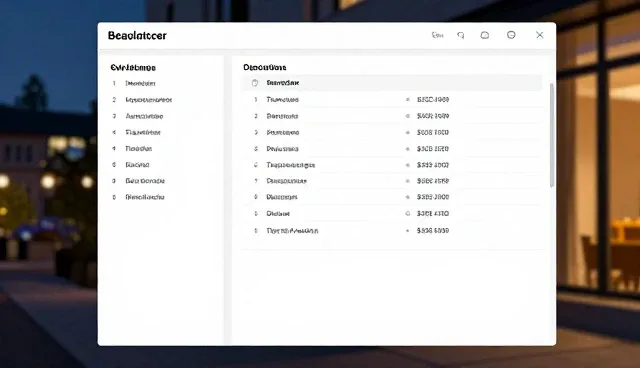
Task: Open the chat bubble icon in the header
Action: [x=484, y=35]
